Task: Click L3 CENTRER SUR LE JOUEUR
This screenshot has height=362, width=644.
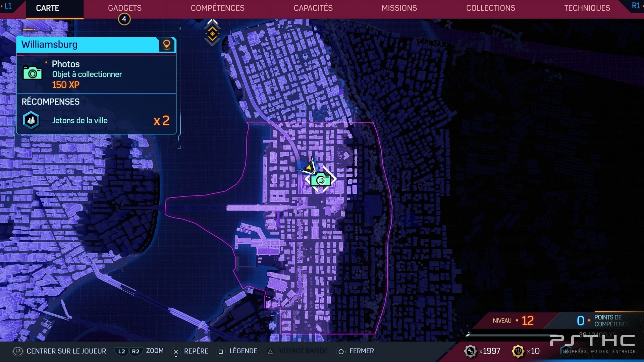Action: 60,351
